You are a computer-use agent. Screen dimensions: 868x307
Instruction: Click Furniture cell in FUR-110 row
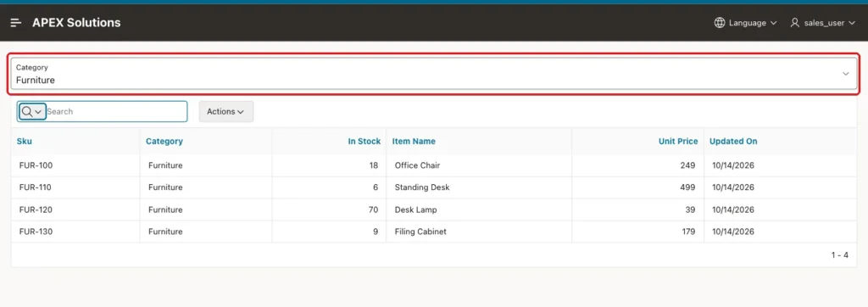165,187
